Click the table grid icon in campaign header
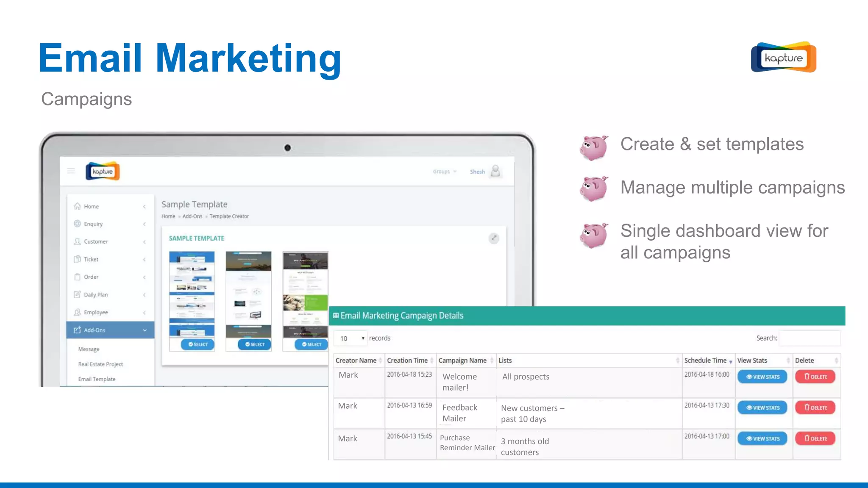Screen dimensions: 868x488 pos(336,316)
